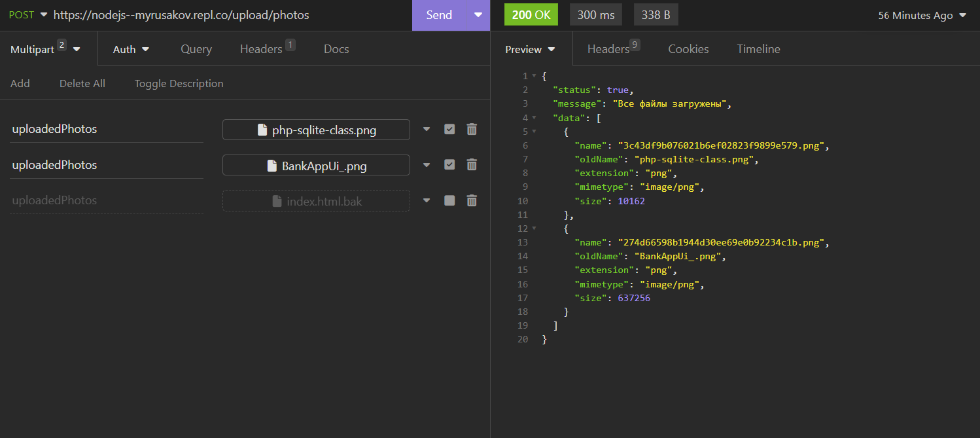
Task: Click the "Все файлы загружены" message value
Action: point(669,103)
